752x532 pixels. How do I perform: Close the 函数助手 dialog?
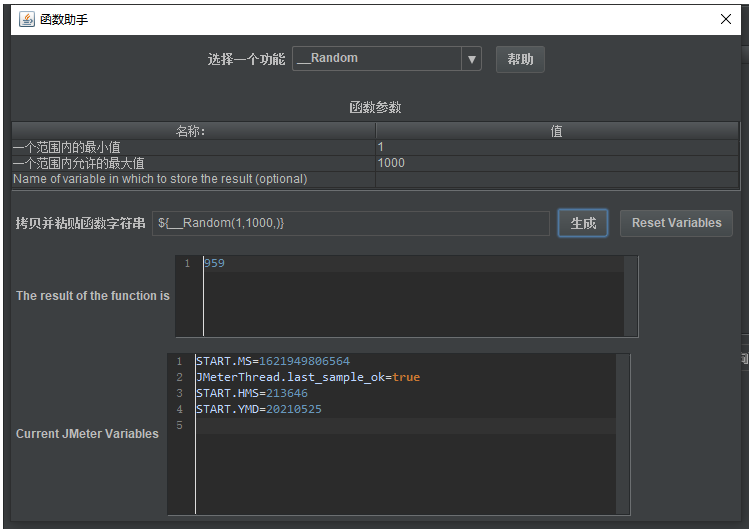726,19
